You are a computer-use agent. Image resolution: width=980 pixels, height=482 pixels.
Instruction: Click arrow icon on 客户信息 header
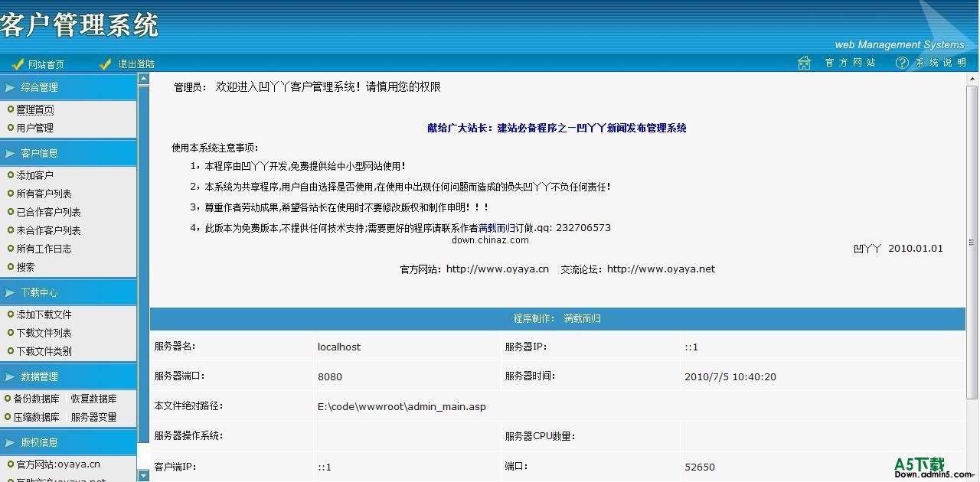coord(10,154)
